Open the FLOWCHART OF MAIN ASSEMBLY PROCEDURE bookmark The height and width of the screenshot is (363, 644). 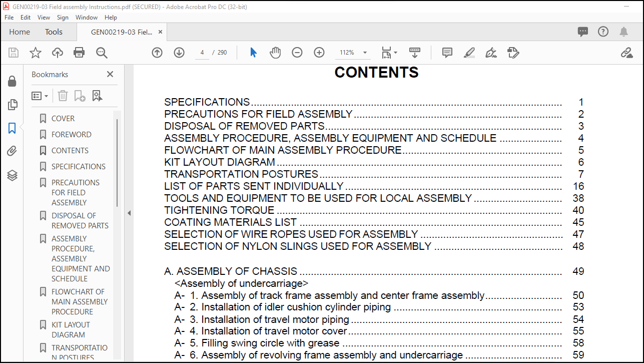[80, 302]
